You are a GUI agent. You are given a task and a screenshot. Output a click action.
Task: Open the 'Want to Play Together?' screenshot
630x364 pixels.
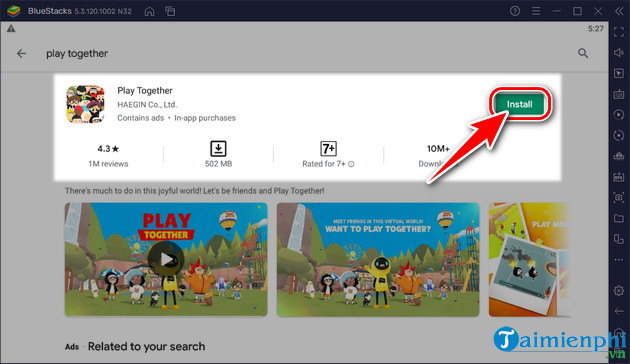coord(378,260)
